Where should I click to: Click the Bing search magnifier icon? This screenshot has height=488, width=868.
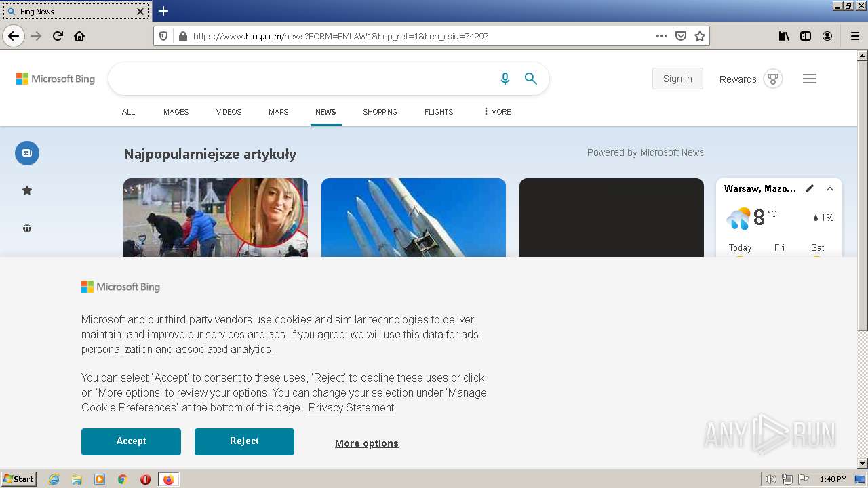click(531, 79)
